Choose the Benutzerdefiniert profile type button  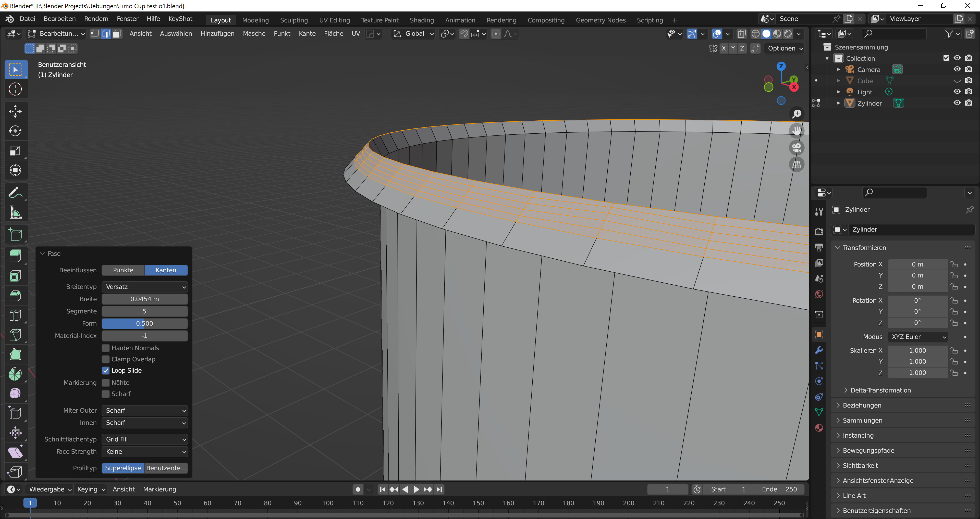[166, 468]
